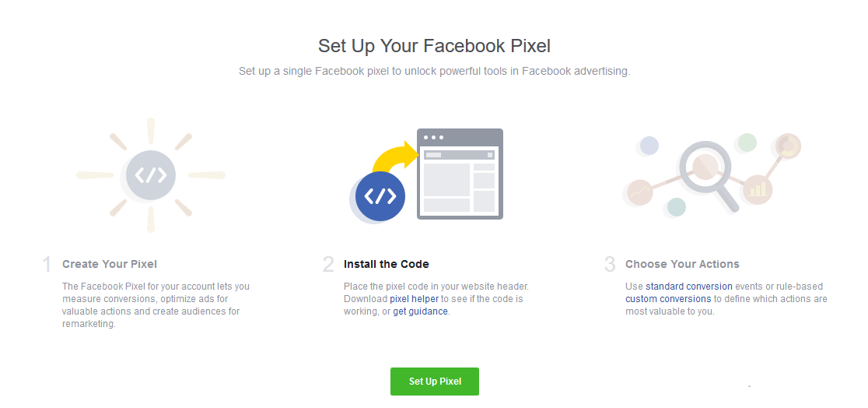The width and height of the screenshot is (868, 408).
Task: Click the step number 1 label
Action: coord(47,265)
